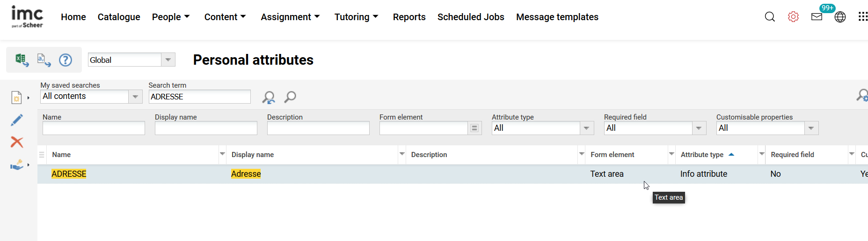Click the red X delete icon
The width and height of the screenshot is (868, 241).
[x=17, y=142]
